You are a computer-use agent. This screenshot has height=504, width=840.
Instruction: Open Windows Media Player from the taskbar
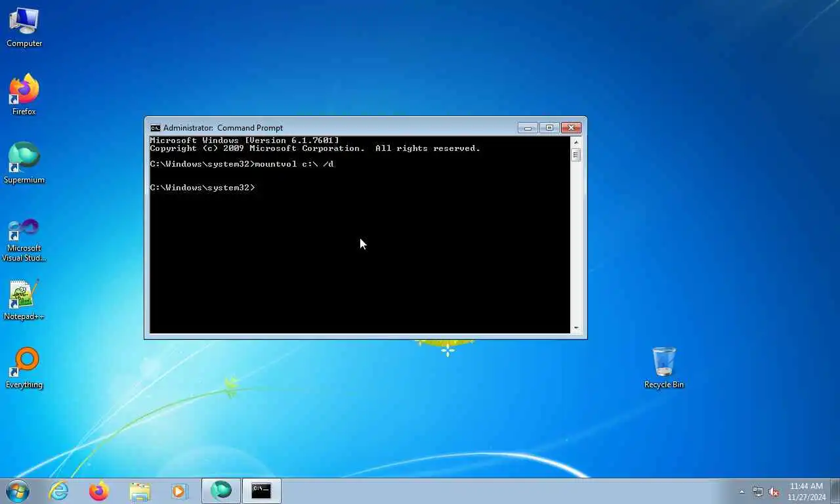179,491
